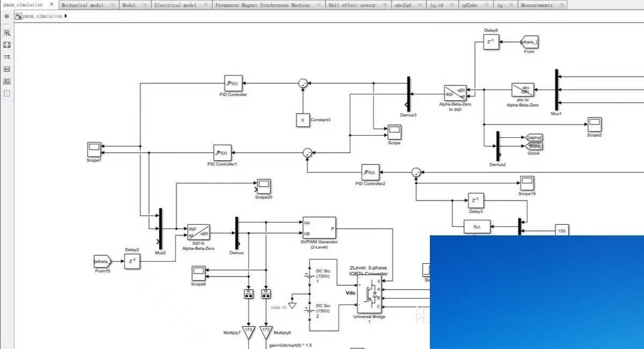Close the pmsm_simulation tab
644x349 pixels.
(x=52, y=4)
